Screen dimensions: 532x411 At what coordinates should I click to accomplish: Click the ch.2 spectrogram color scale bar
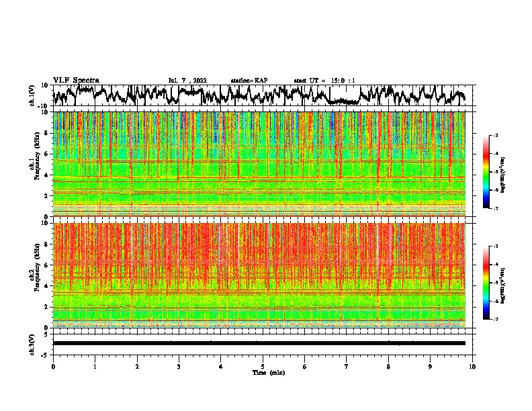tap(486, 283)
